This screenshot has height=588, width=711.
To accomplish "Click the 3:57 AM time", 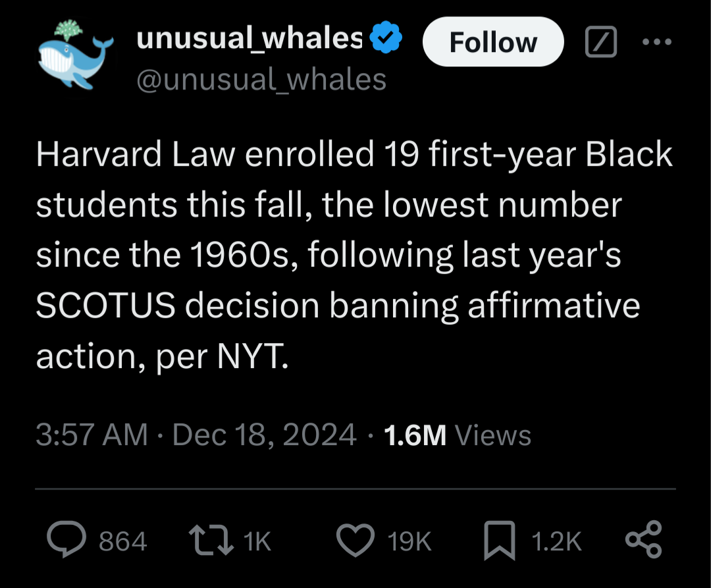I will 92,435.
